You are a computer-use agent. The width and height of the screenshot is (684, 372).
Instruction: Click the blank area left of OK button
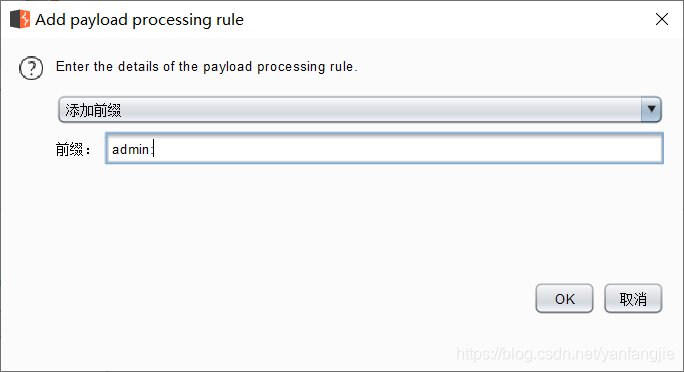[305, 299]
